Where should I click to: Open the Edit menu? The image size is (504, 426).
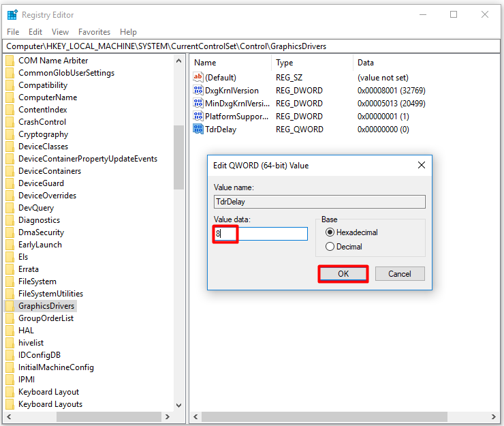click(35, 32)
